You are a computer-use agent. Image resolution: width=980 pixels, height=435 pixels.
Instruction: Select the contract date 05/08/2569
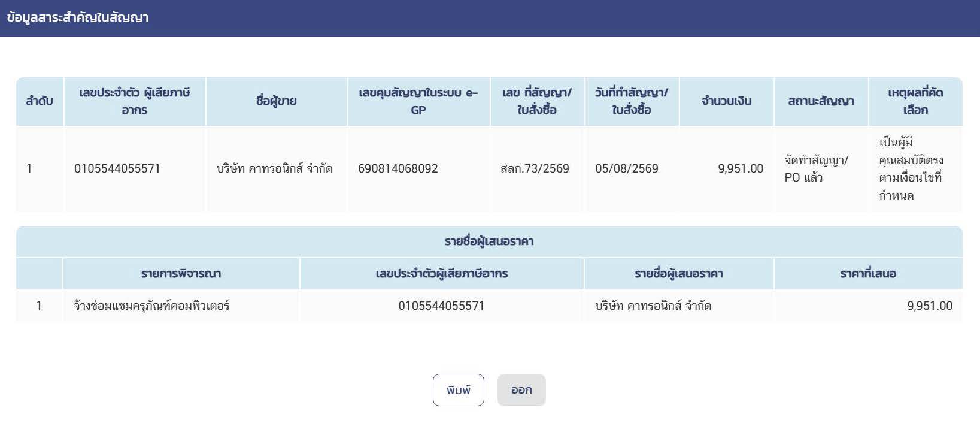(x=627, y=169)
